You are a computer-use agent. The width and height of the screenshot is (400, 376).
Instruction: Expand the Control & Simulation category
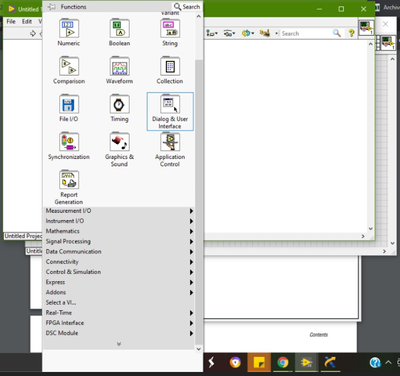pyautogui.click(x=119, y=272)
